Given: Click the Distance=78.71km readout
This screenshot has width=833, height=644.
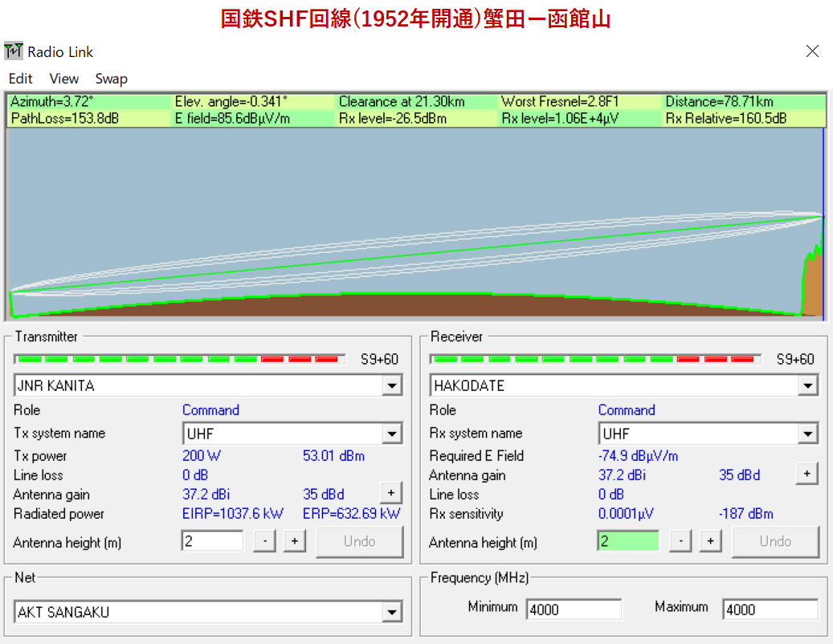Looking at the screenshot, I should [719, 101].
